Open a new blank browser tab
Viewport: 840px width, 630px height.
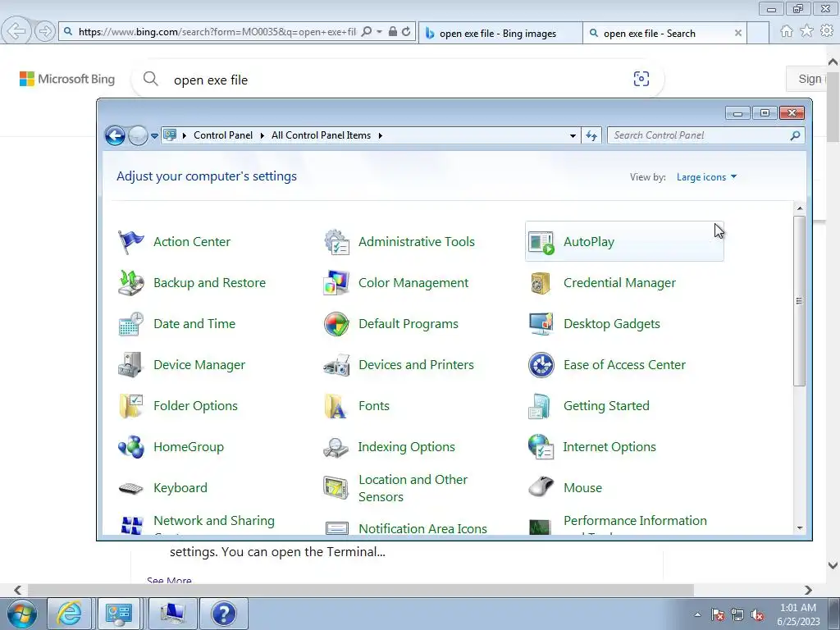click(x=758, y=33)
